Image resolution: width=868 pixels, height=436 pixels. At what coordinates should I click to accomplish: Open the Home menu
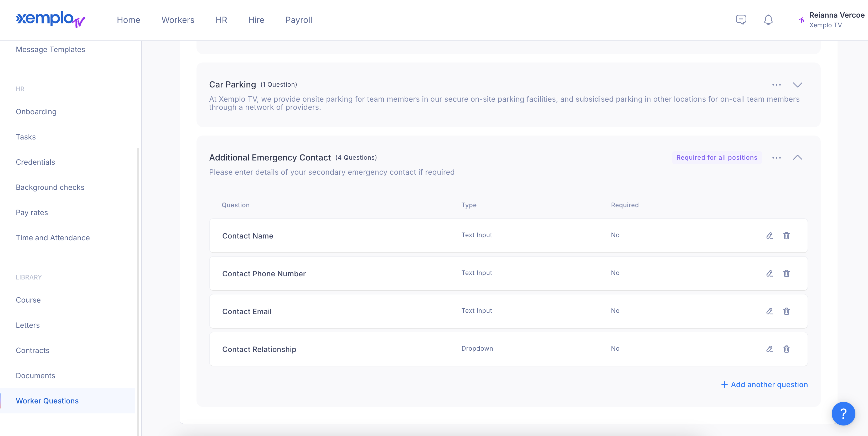click(128, 20)
